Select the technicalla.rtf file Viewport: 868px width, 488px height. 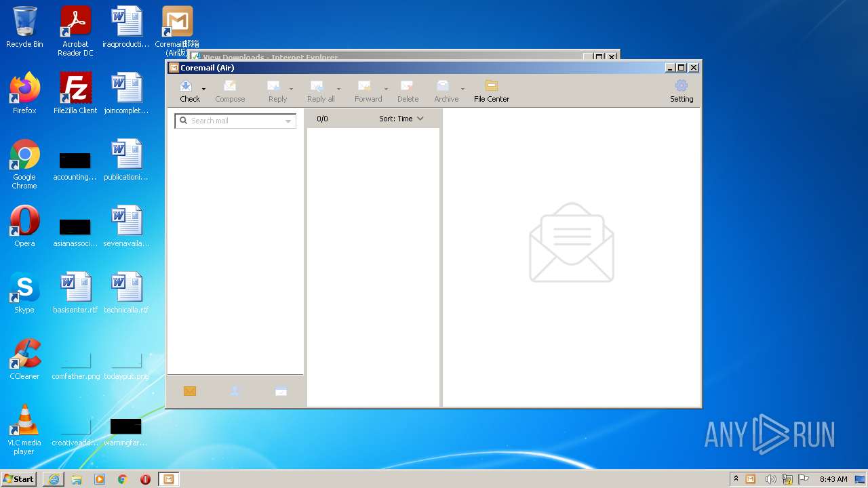[x=126, y=293]
